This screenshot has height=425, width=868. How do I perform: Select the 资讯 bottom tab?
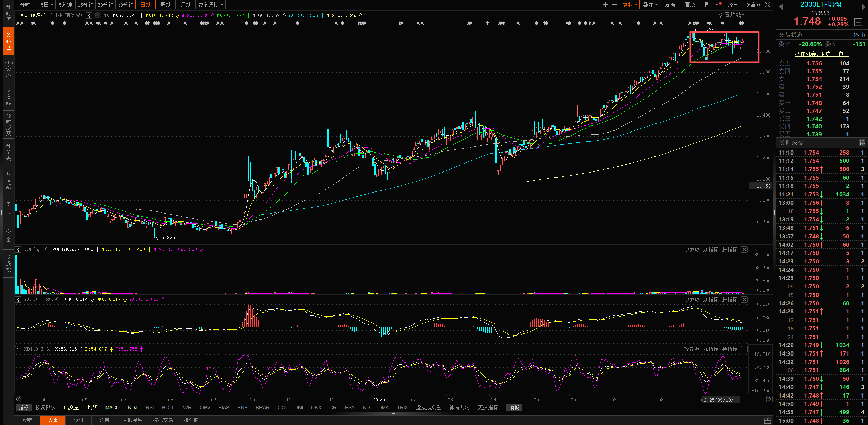coord(79,420)
